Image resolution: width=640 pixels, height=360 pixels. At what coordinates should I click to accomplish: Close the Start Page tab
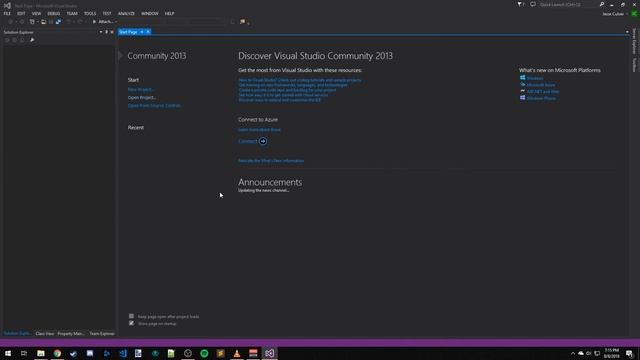[148, 32]
